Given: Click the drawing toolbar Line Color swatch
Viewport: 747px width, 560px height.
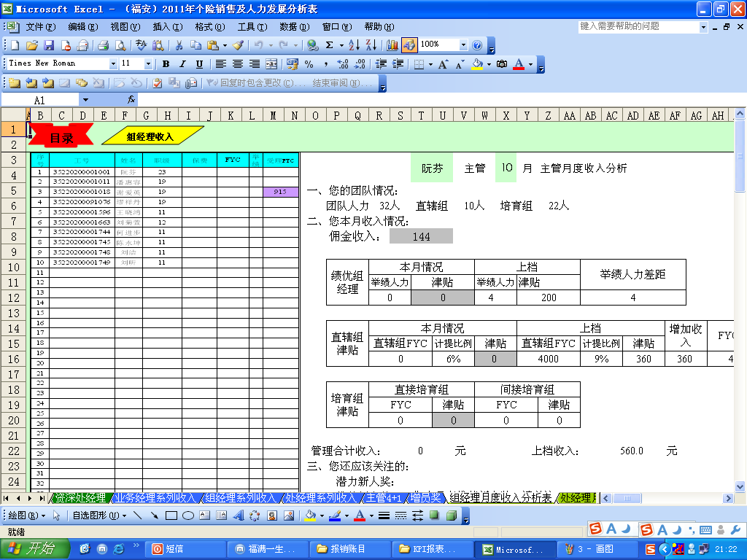Looking at the screenshot, I should tap(334, 516).
